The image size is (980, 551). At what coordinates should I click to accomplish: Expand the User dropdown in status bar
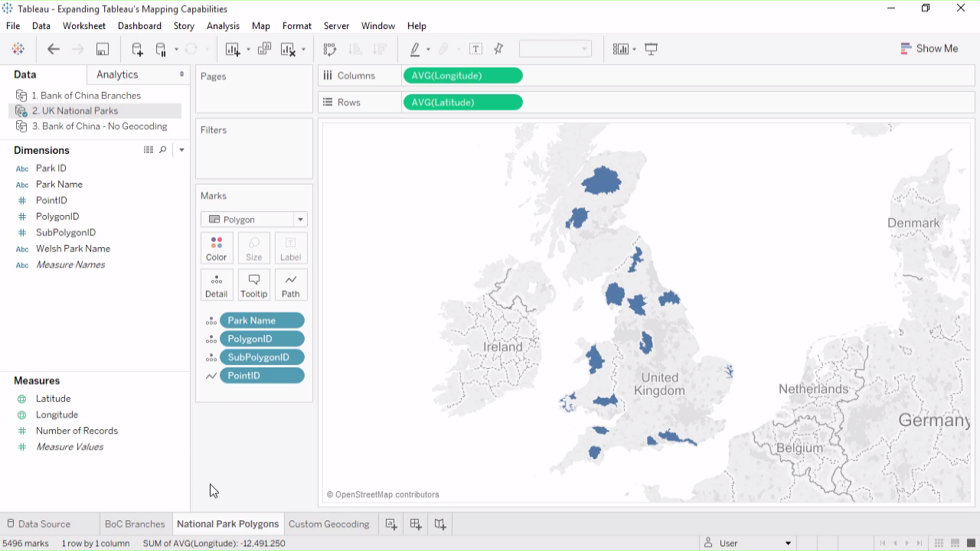click(x=788, y=543)
